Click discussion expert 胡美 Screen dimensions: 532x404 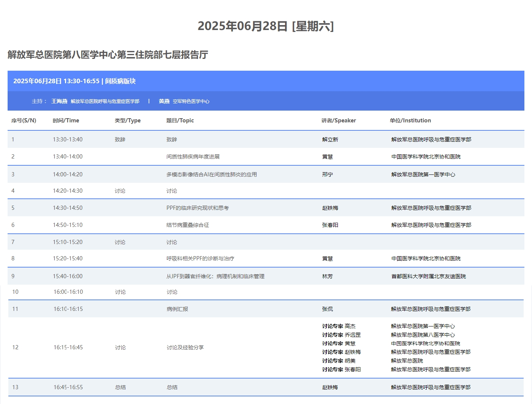click(350, 361)
